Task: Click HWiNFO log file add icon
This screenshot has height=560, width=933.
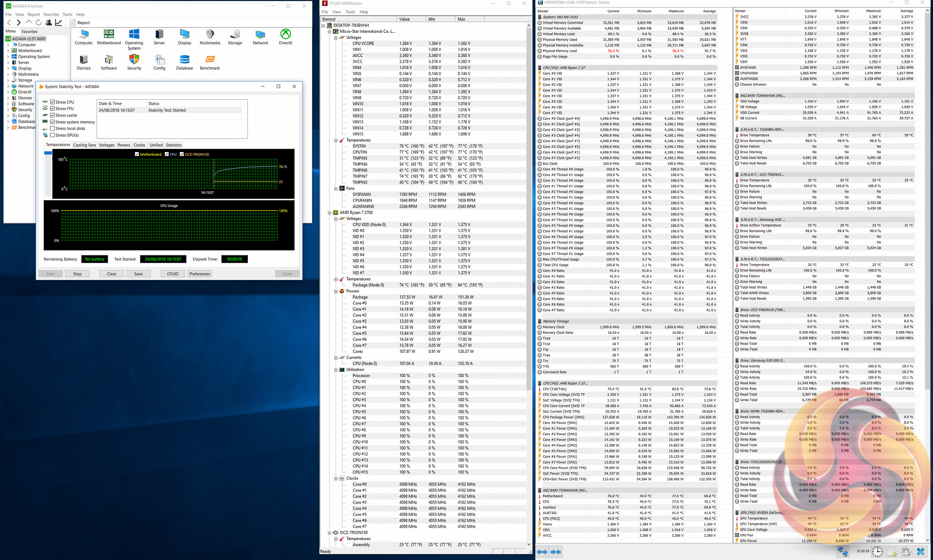Action: (892, 552)
